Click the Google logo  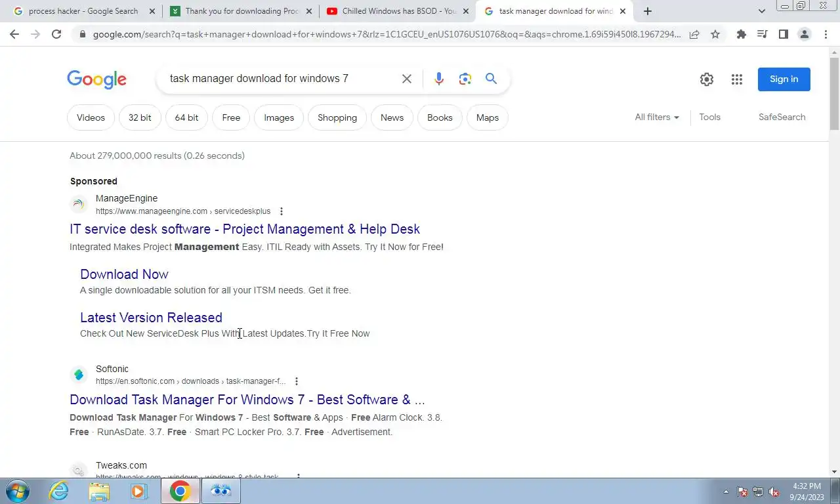point(96,79)
